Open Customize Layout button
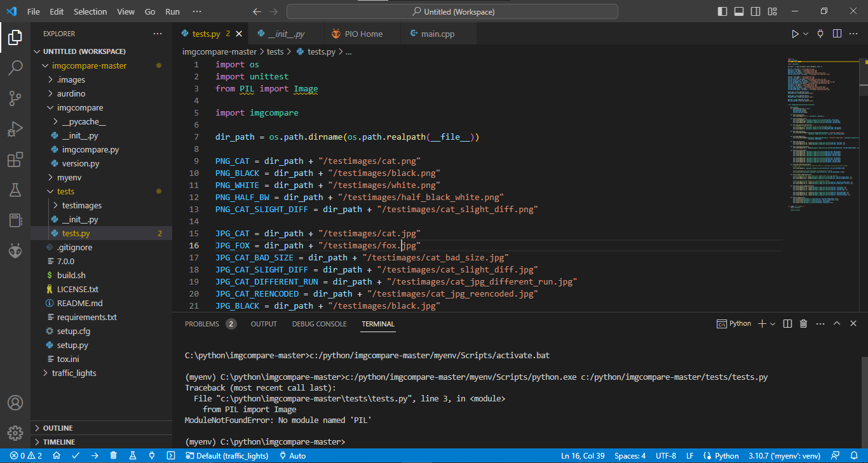 pos(772,11)
